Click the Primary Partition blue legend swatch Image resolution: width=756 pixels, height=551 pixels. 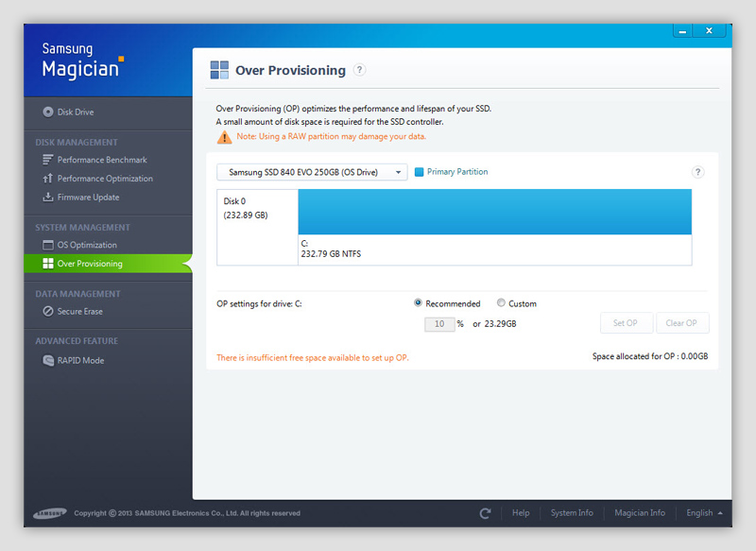click(419, 172)
